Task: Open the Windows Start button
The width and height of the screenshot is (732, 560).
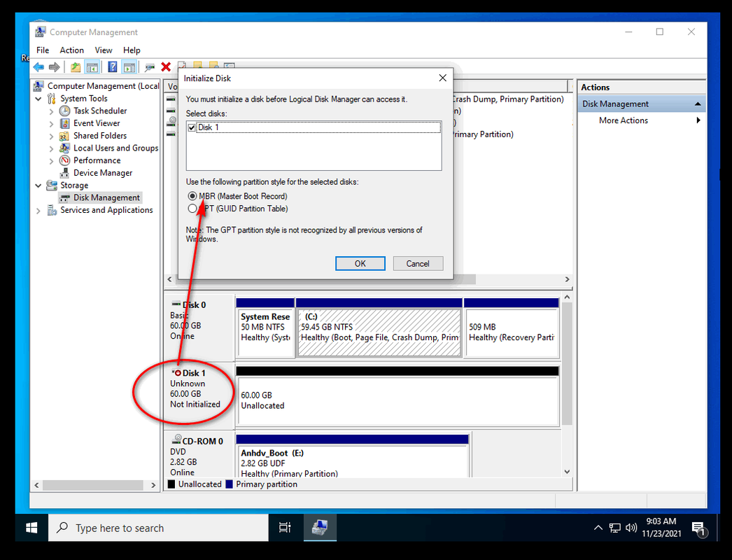Action: (x=31, y=528)
